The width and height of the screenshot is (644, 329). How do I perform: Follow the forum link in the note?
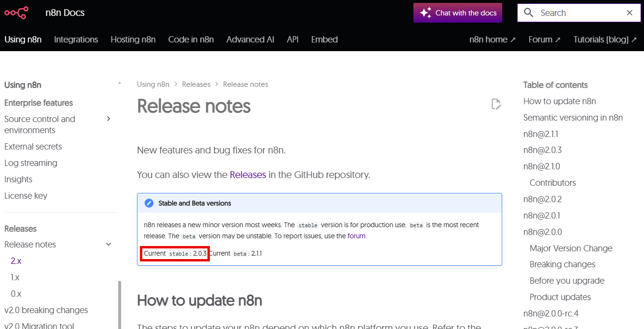click(356, 236)
